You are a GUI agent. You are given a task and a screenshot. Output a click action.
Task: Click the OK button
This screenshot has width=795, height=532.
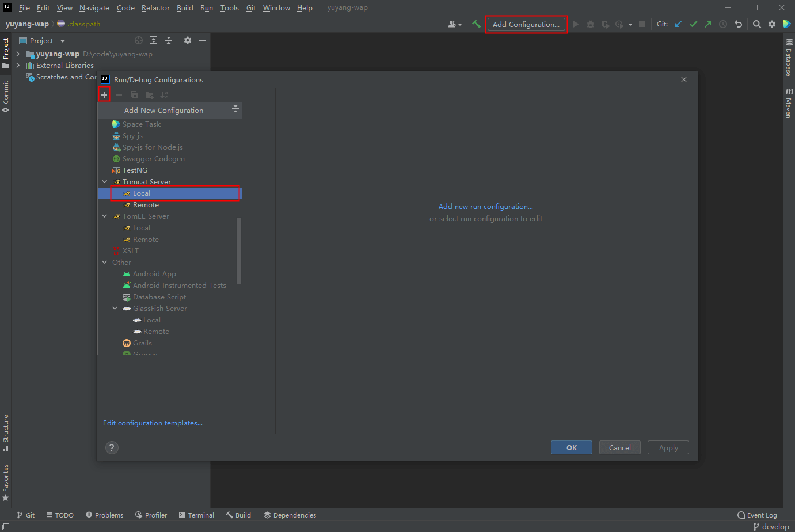pos(571,447)
